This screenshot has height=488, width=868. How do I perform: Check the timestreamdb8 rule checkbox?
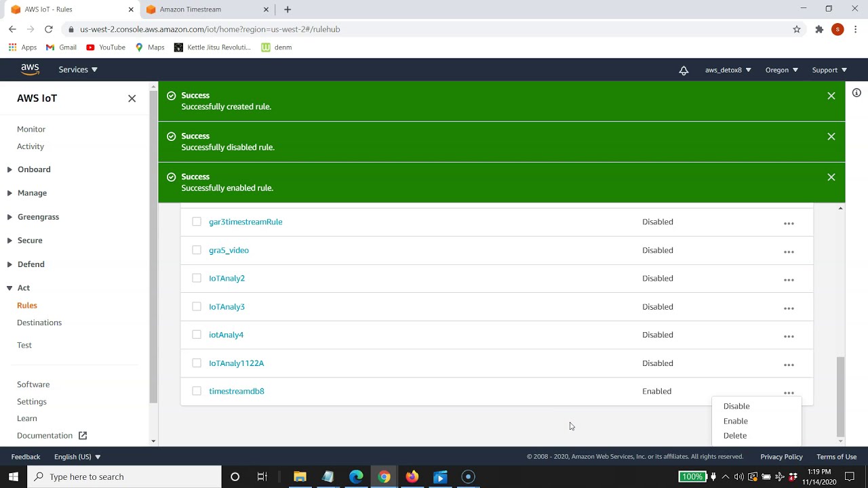pyautogui.click(x=197, y=391)
